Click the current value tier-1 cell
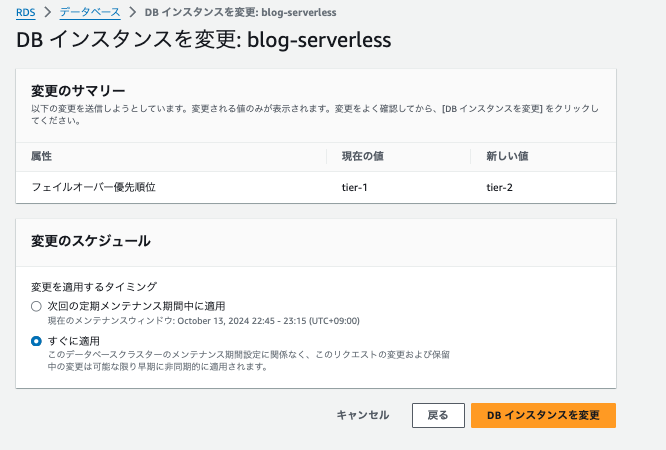The width and height of the screenshot is (666, 450). (x=355, y=187)
